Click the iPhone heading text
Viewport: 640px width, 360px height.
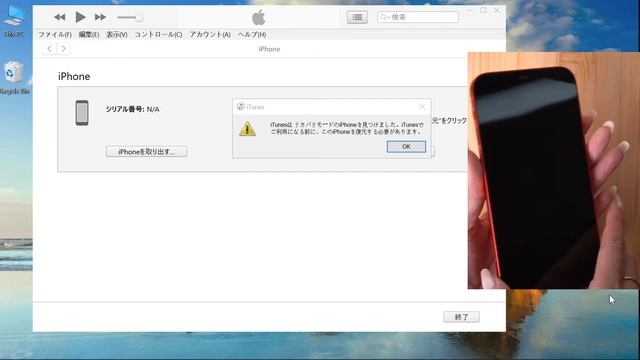74,76
